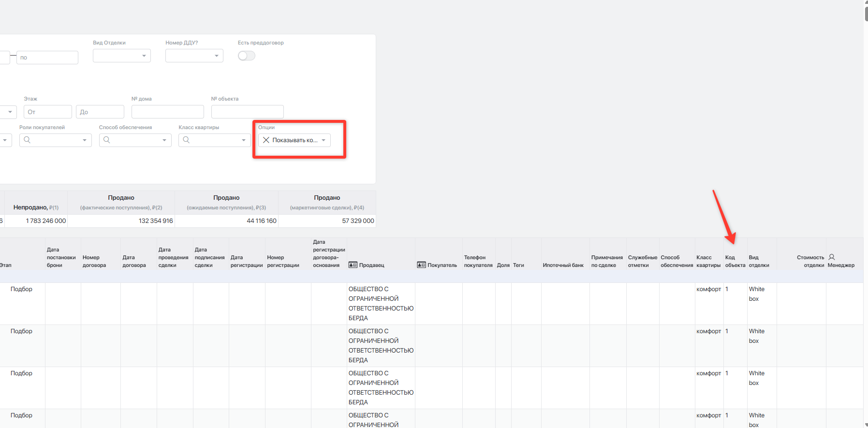Click the value 132 354 916
868x428 pixels.
tap(156, 221)
